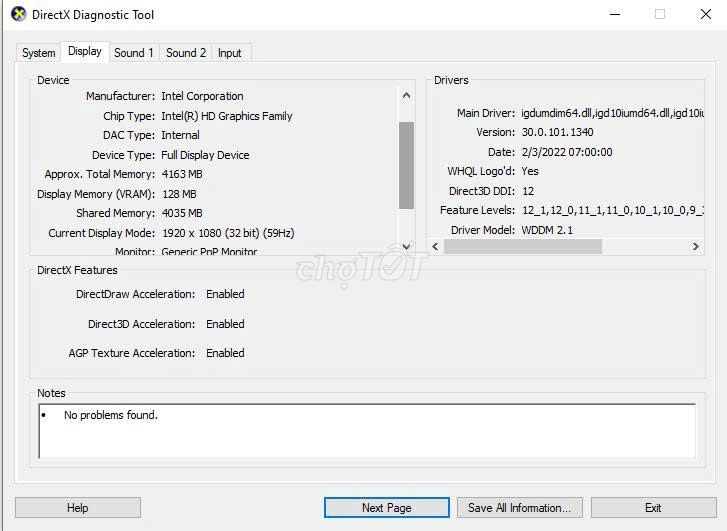Click the Drivers panel horizontal scrollbar thumb
Image resolution: width=727 pixels, height=531 pixels.
[x=523, y=246]
